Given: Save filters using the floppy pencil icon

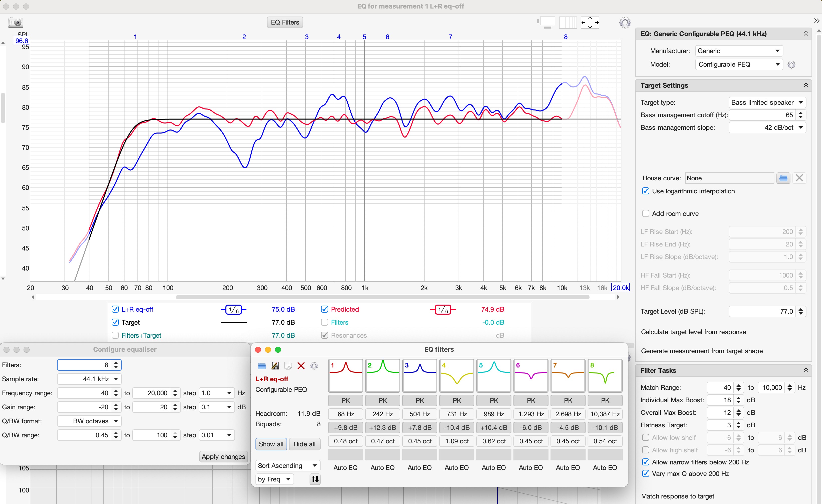Looking at the screenshot, I should click(275, 366).
